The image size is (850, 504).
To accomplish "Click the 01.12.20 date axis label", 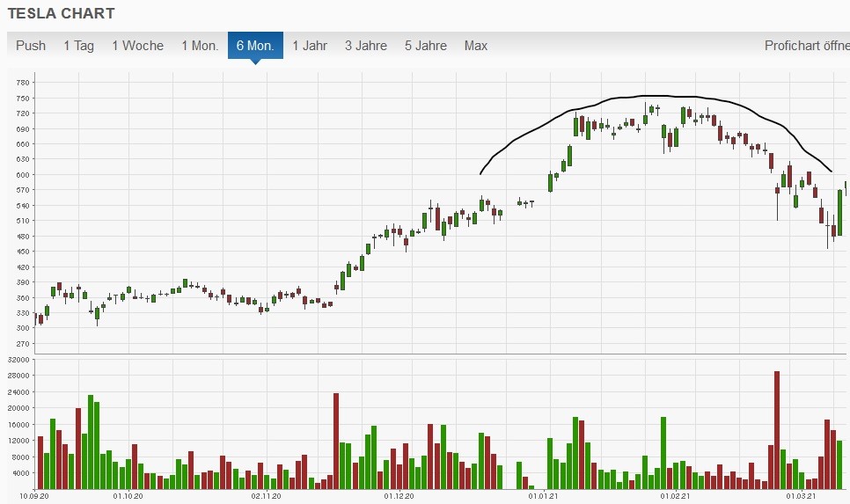I will coord(399,496).
